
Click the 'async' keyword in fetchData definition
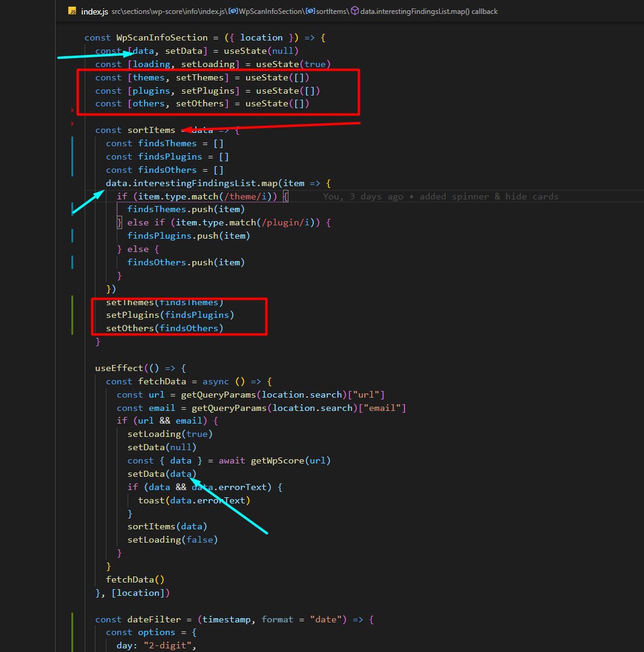coord(215,382)
